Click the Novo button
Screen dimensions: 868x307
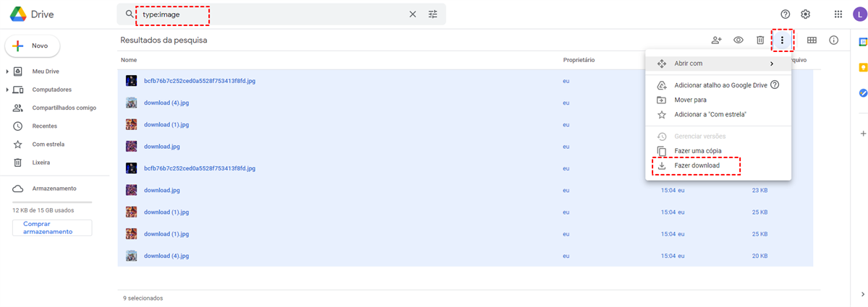pyautogui.click(x=33, y=46)
